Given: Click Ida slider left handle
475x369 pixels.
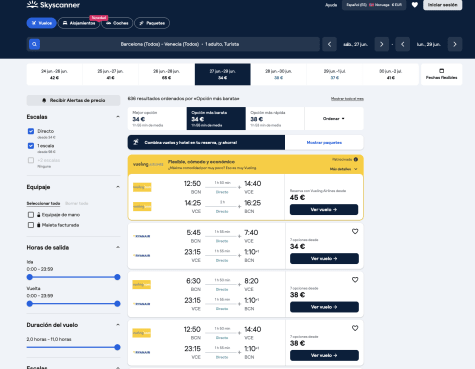Looking at the screenshot, I should pyautogui.click(x=30, y=277).
